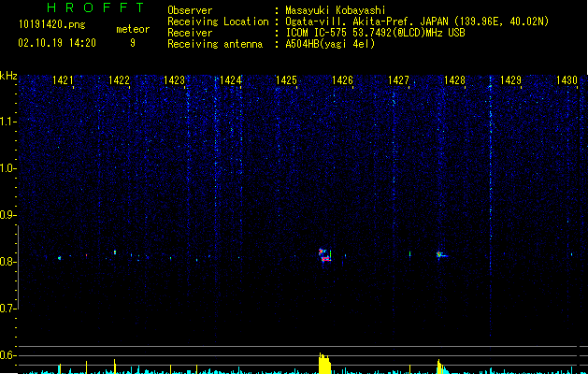Click the Receiver label

coord(190,33)
